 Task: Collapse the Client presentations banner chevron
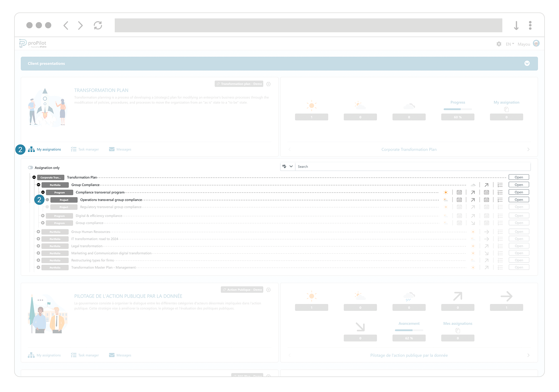[x=527, y=63]
